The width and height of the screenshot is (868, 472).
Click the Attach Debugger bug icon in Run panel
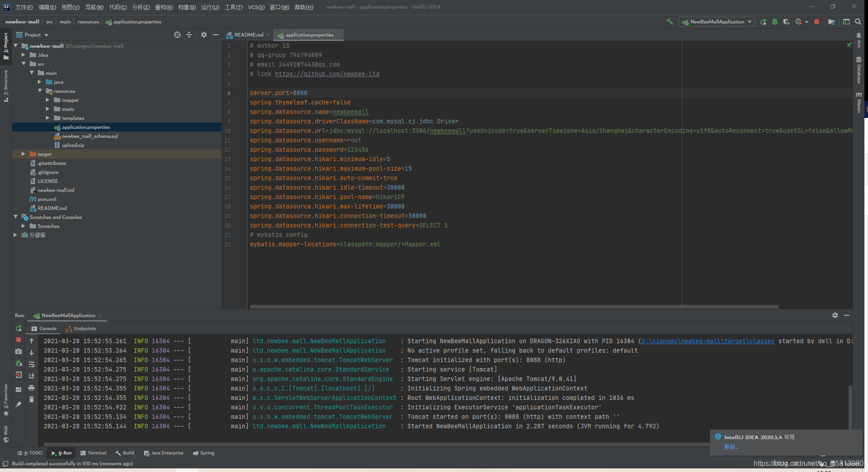[x=18, y=363]
